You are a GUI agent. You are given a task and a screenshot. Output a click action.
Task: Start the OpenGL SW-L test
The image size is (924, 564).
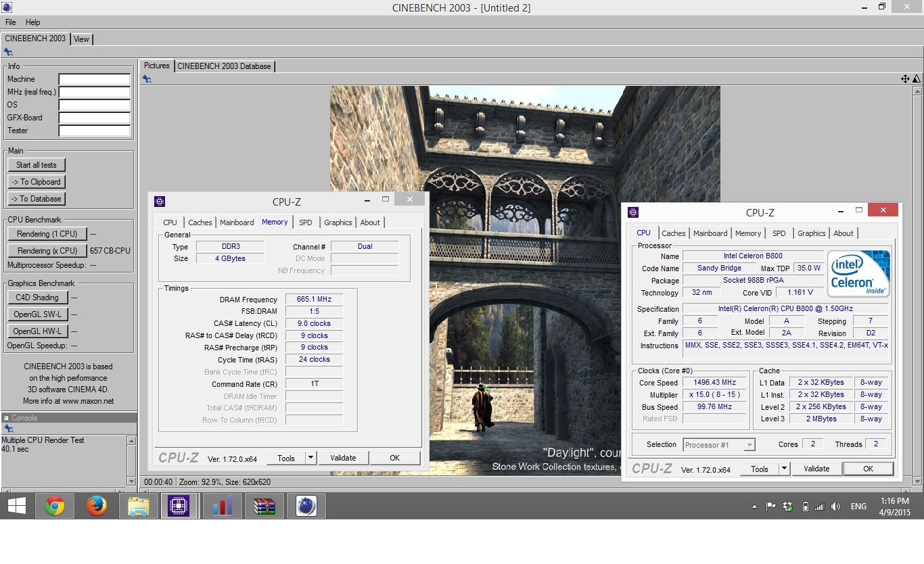pos(37,314)
